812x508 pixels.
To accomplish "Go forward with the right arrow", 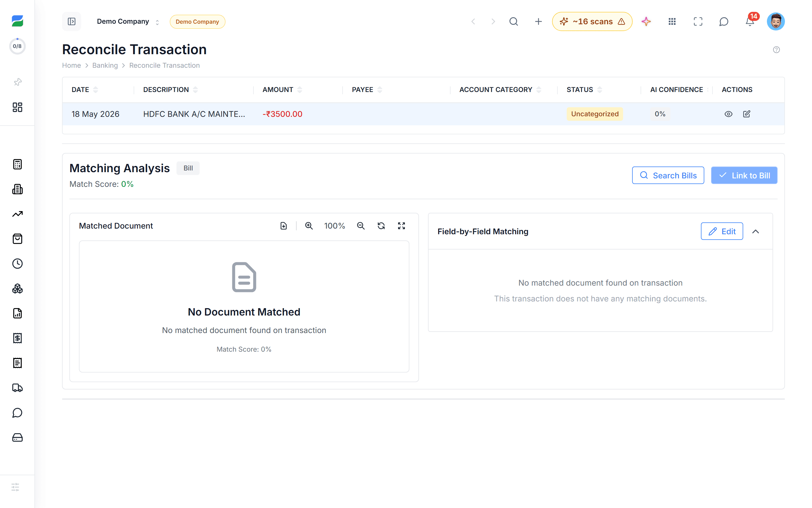I will click(x=493, y=21).
